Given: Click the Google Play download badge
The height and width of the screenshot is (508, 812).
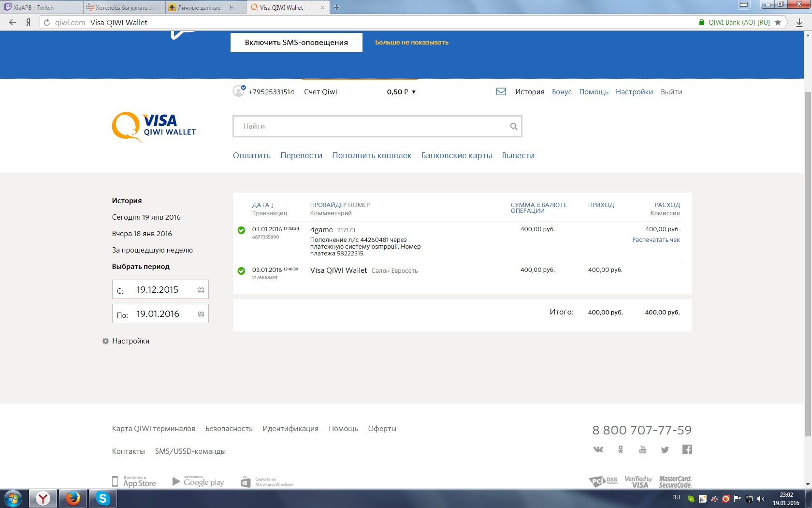Looking at the screenshot, I should click(x=198, y=481).
